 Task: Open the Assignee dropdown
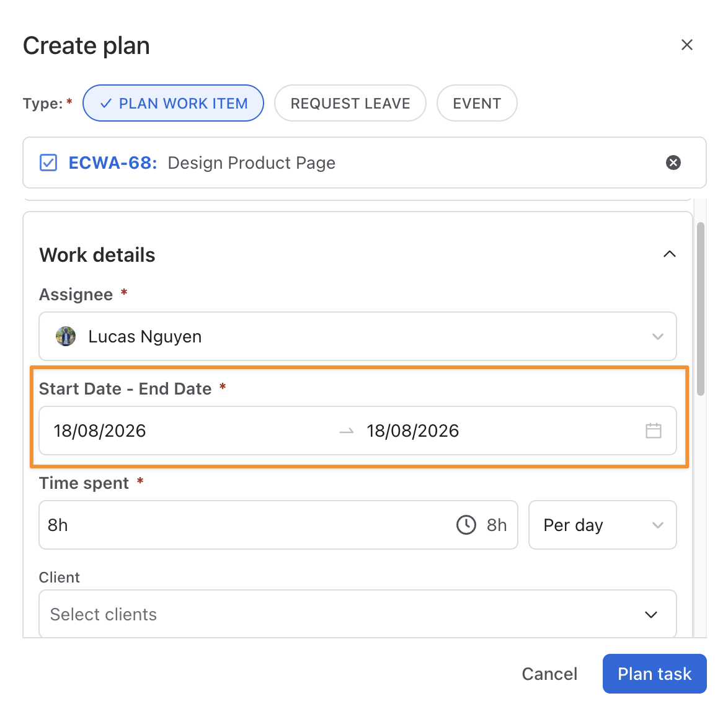pos(358,336)
